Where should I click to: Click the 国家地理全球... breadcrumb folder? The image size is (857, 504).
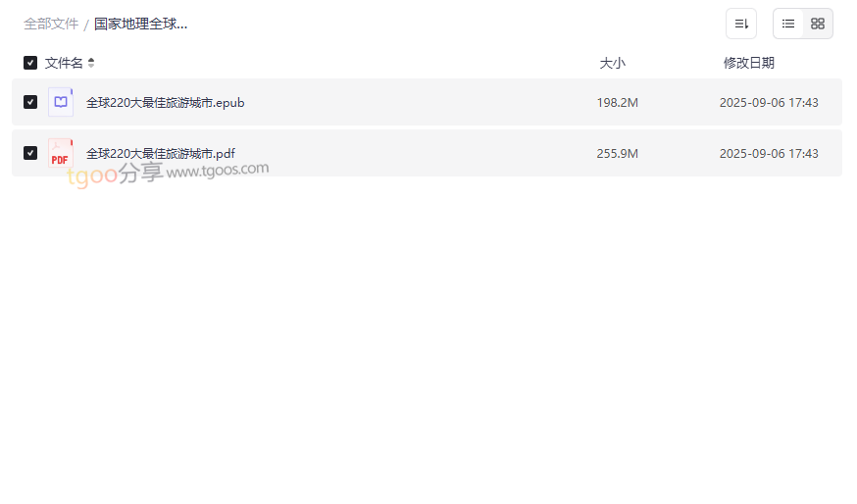pos(140,25)
